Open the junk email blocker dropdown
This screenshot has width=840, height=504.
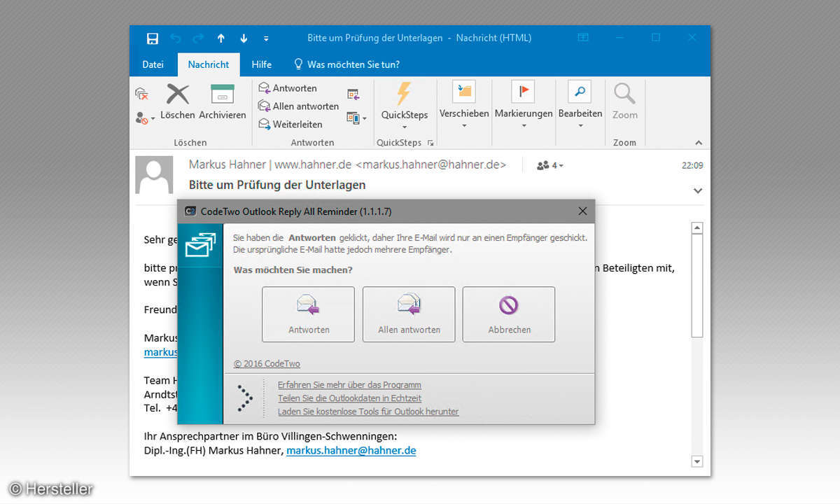tap(145, 118)
